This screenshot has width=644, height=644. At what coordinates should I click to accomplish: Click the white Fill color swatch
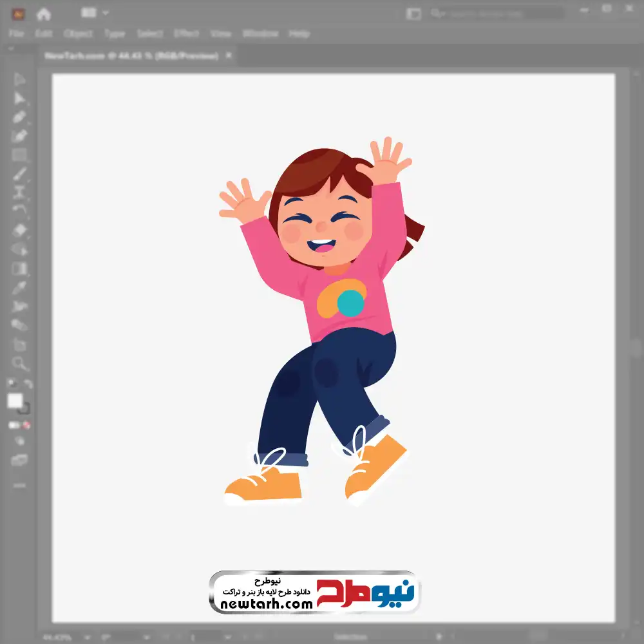click(15, 401)
